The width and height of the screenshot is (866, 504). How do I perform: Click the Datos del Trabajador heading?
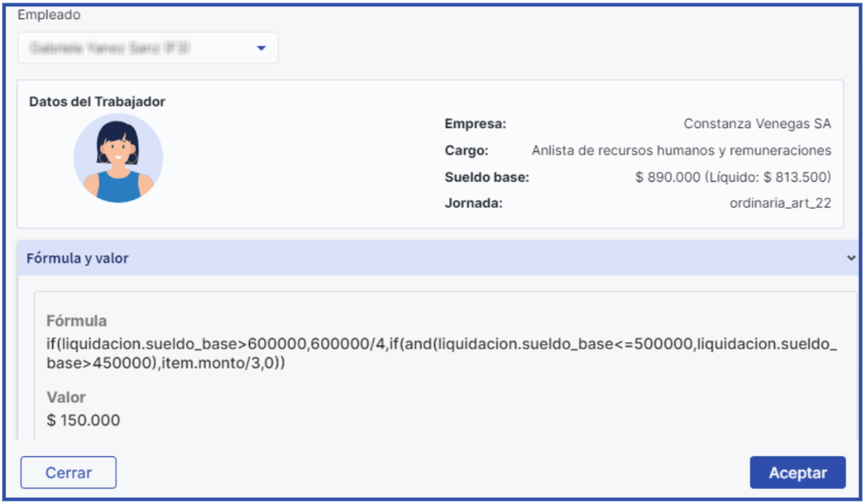pyautogui.click(x=97, y=102)
